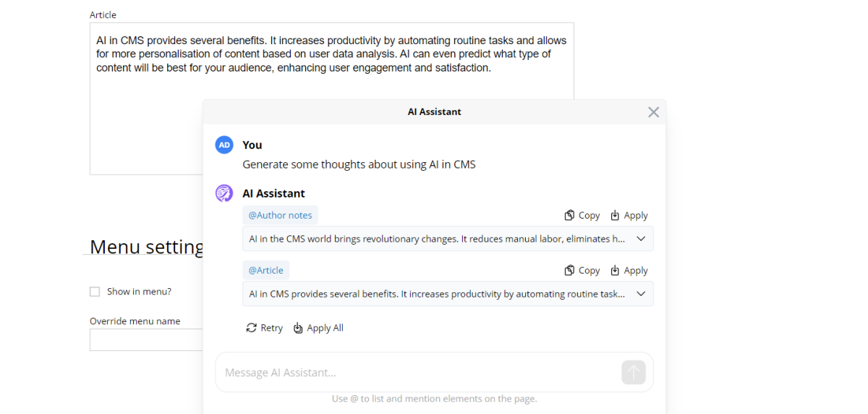Click the Retry refresh icon
This screenshot has height=414, width=868.
tap(252, 328)
